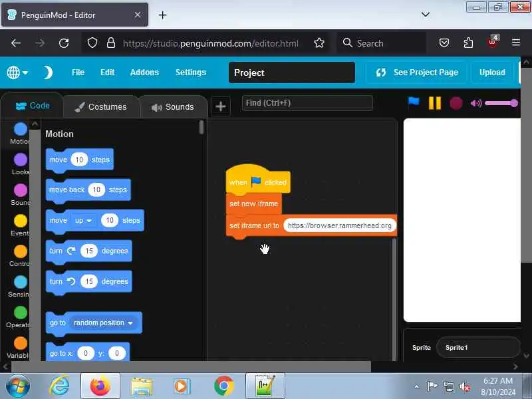Toggle dark theme moon icon
Viewport: 532px width, 399px height.
48,72
